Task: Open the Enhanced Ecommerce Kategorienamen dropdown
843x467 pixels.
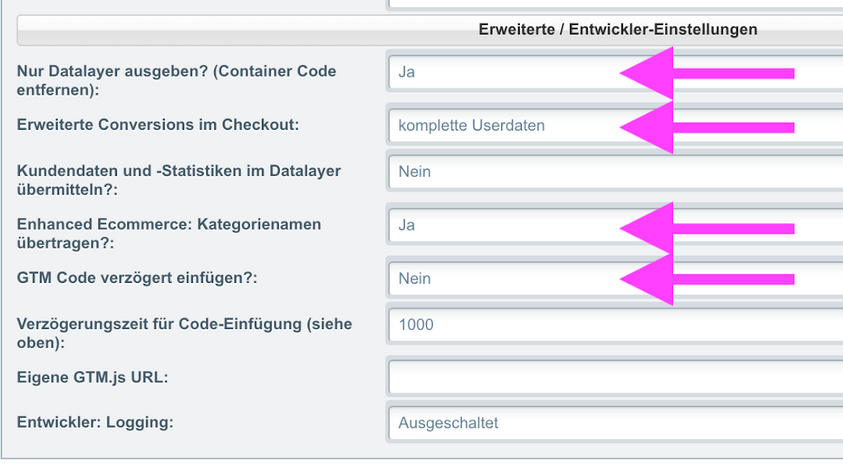Action: click(x=500, y=226)
